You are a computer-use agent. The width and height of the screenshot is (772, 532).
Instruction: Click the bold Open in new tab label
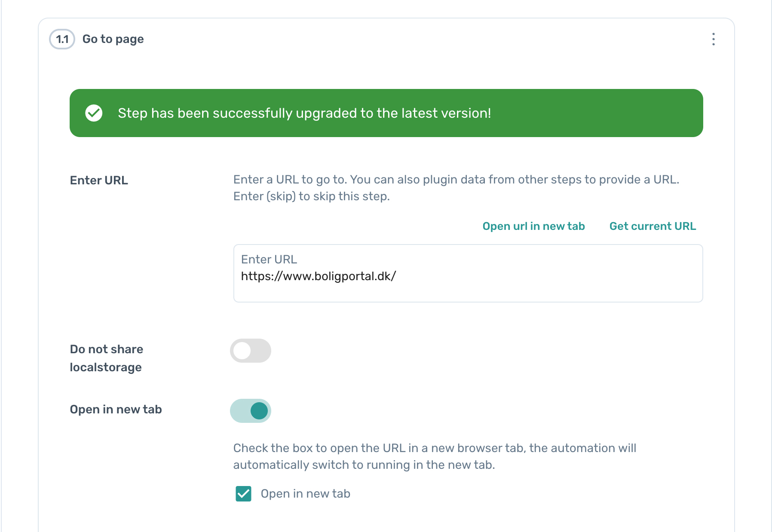(116, 410)
